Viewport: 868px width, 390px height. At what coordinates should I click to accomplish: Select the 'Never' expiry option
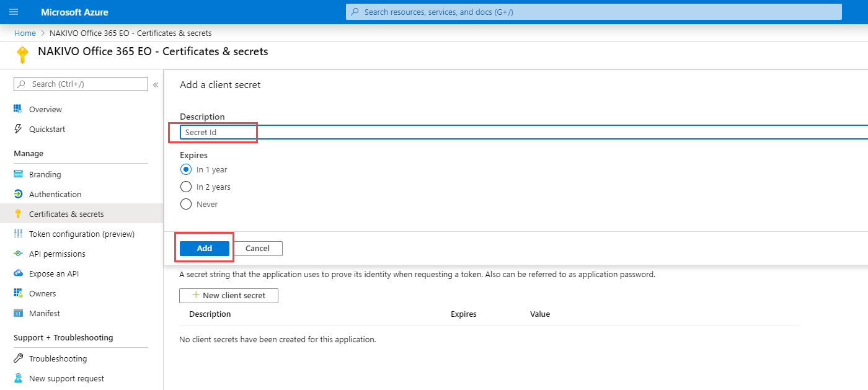[185, 204]
